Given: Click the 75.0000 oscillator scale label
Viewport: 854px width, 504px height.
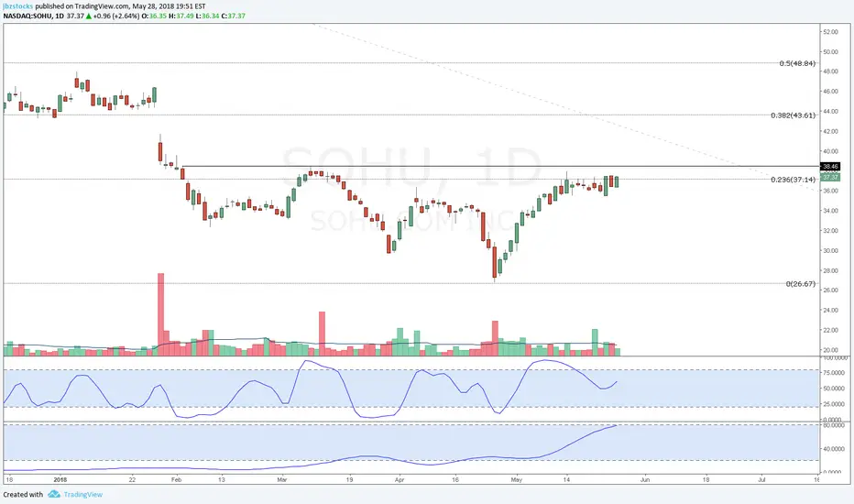Looking at the screenshot, I should tap(833, 373).
